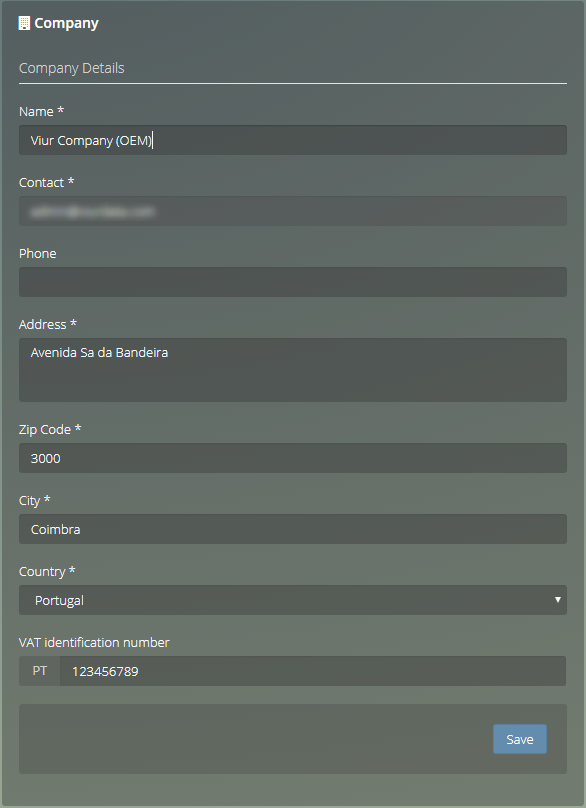Image resolution: width=586 pixels, height=808 pixels.
Task: Save the company details
Action: coord(520,739)
